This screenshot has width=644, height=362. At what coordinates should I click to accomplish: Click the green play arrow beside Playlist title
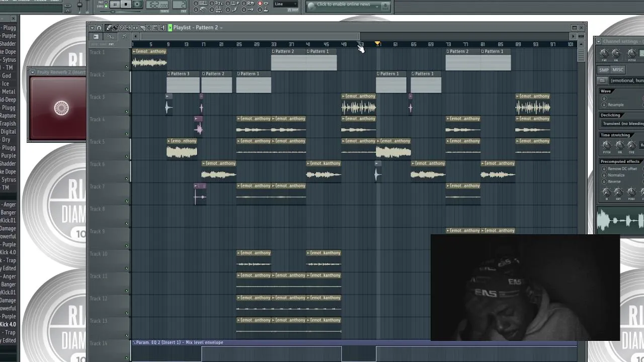[170, 28]
